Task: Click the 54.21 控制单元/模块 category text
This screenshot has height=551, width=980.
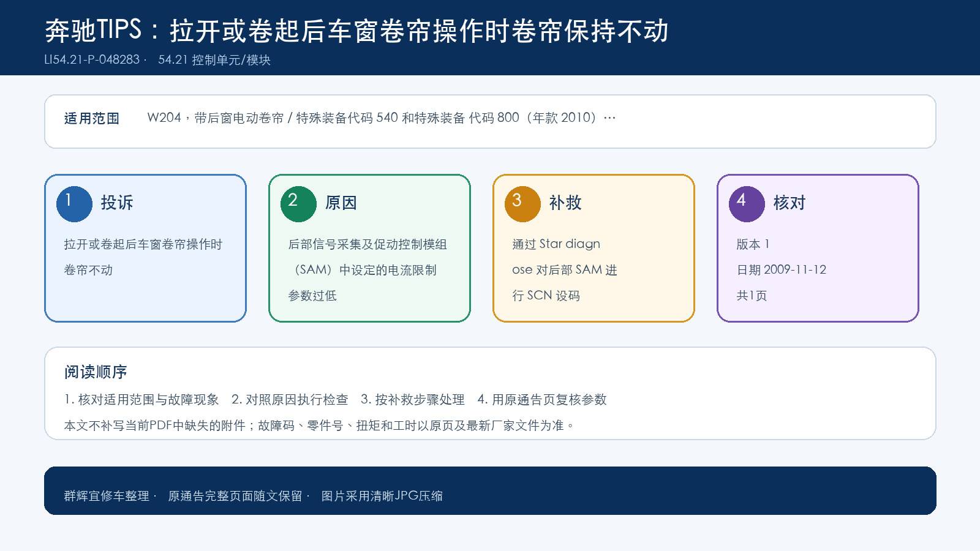Action: 214,60
